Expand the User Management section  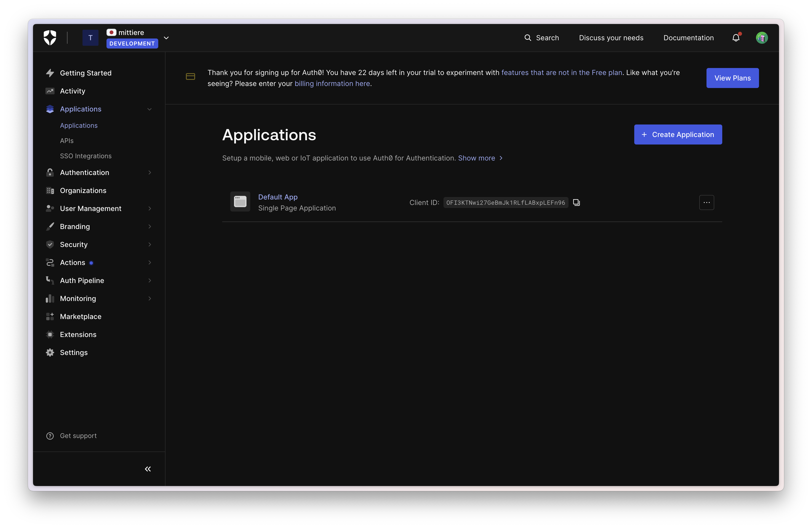pos(149,208)
